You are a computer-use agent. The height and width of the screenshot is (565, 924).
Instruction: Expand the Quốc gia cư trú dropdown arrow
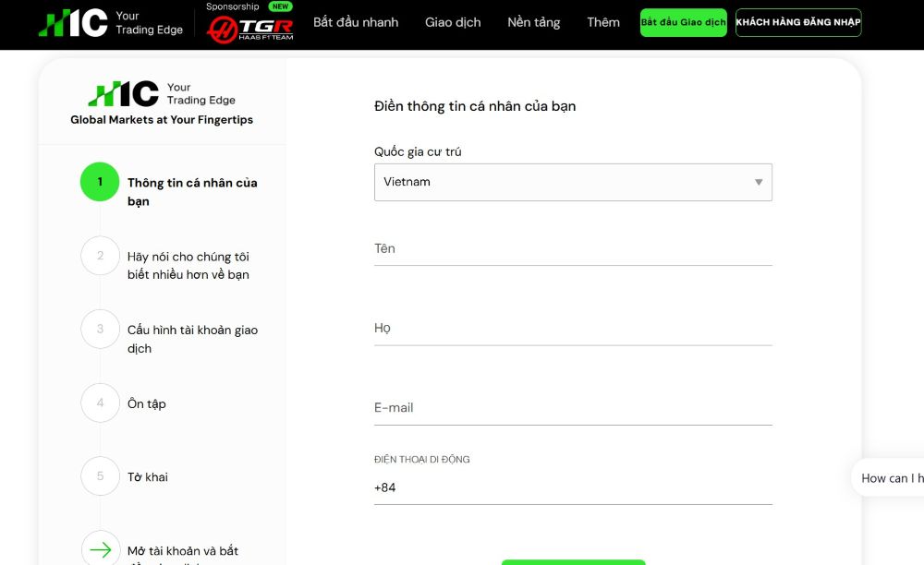pos(759,183)
